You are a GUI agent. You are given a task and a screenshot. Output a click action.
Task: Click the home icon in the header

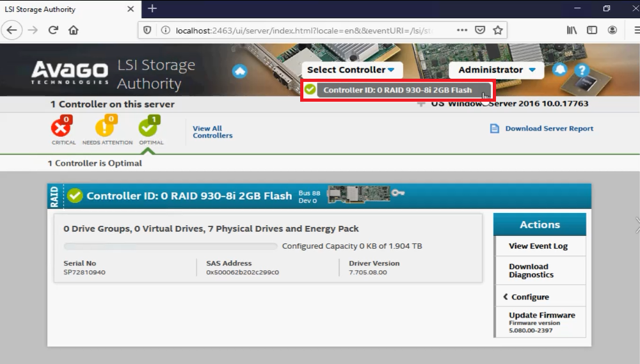240,70
